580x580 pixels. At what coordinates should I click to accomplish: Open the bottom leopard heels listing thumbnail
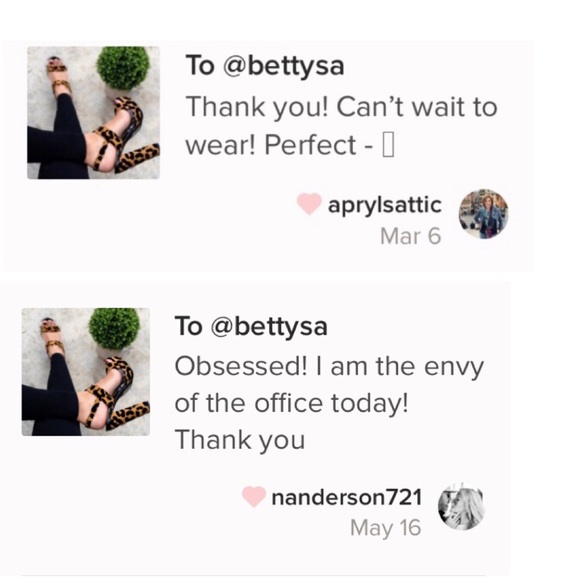(x=86, y=372)
